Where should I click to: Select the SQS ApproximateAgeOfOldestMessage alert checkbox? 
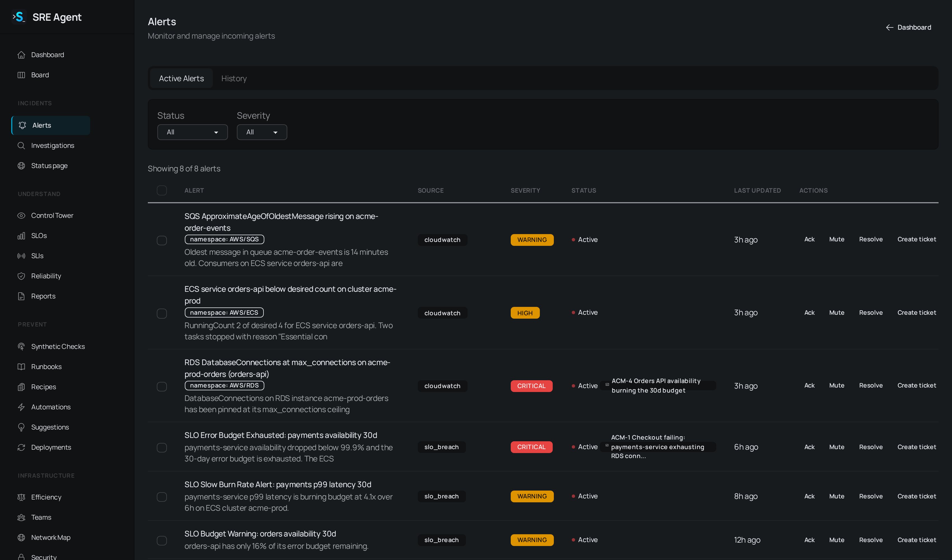coord(162,240)
